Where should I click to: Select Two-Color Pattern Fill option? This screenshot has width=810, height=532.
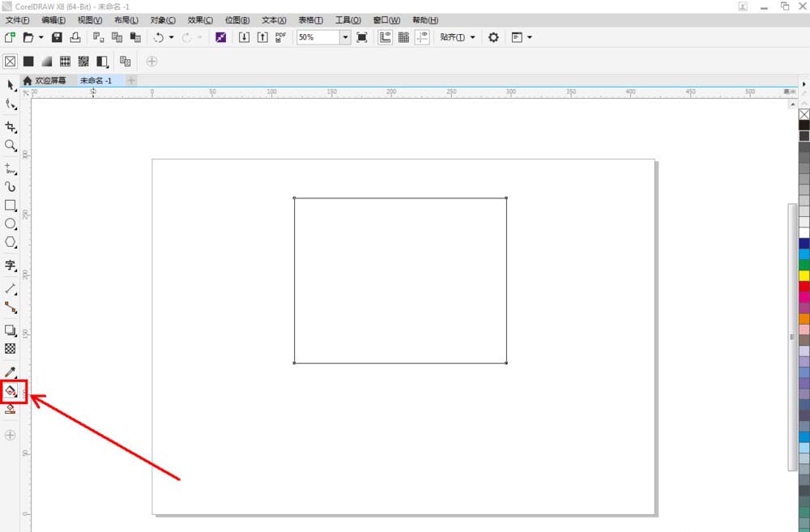[102, 62]
